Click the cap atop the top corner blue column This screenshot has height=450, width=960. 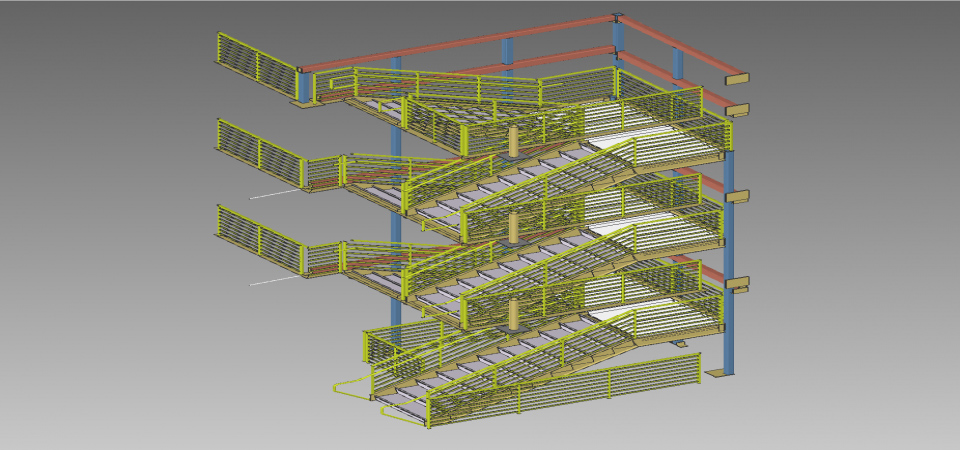[618, 17]
